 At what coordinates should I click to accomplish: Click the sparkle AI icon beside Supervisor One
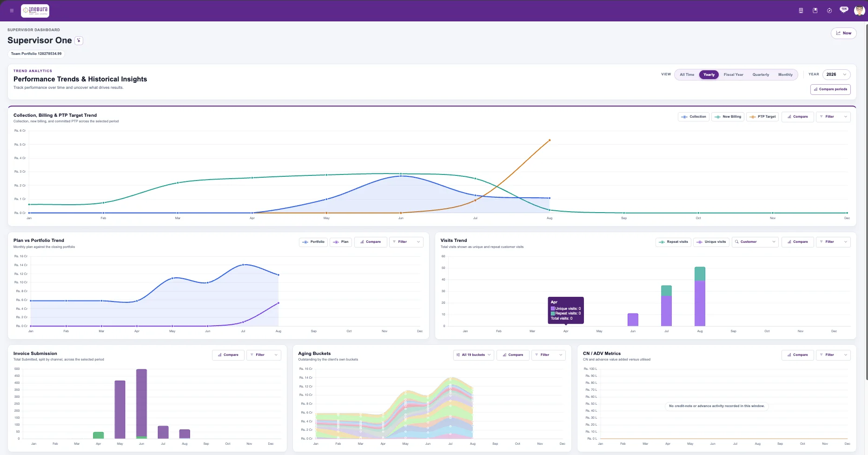point(79,40)
